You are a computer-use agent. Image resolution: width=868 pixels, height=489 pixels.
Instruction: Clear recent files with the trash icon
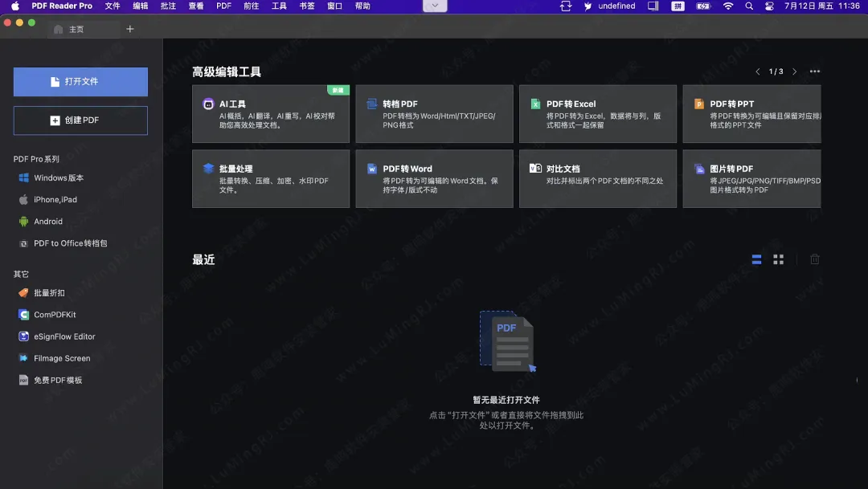pos(814,259)
